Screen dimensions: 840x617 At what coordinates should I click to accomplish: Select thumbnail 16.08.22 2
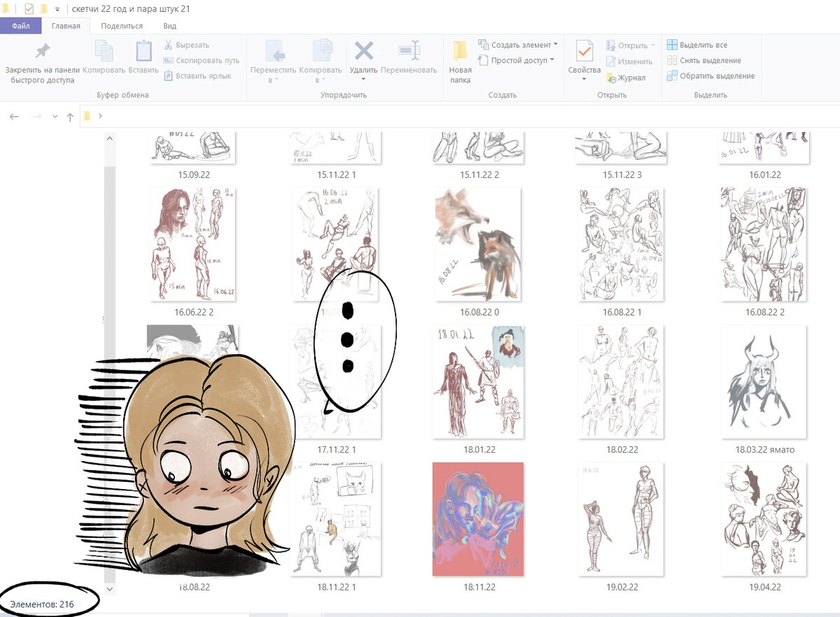coord(765,244)
